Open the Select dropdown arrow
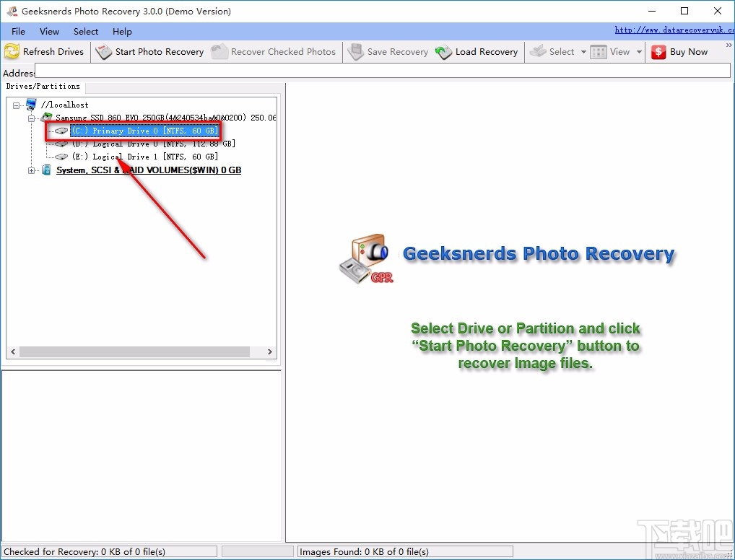The width and height of the screenshot is (735, 560). [x=583, y=52]
